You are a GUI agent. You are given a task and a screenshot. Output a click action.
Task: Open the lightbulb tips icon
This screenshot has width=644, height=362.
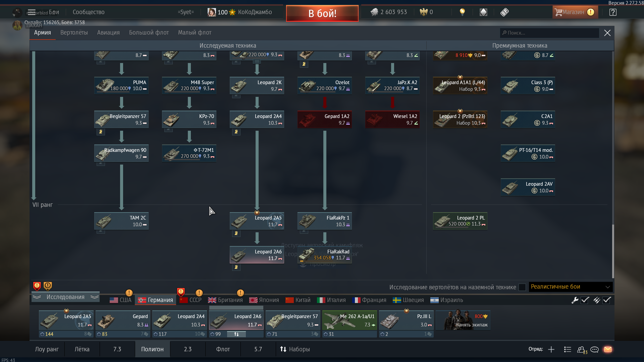462,12
